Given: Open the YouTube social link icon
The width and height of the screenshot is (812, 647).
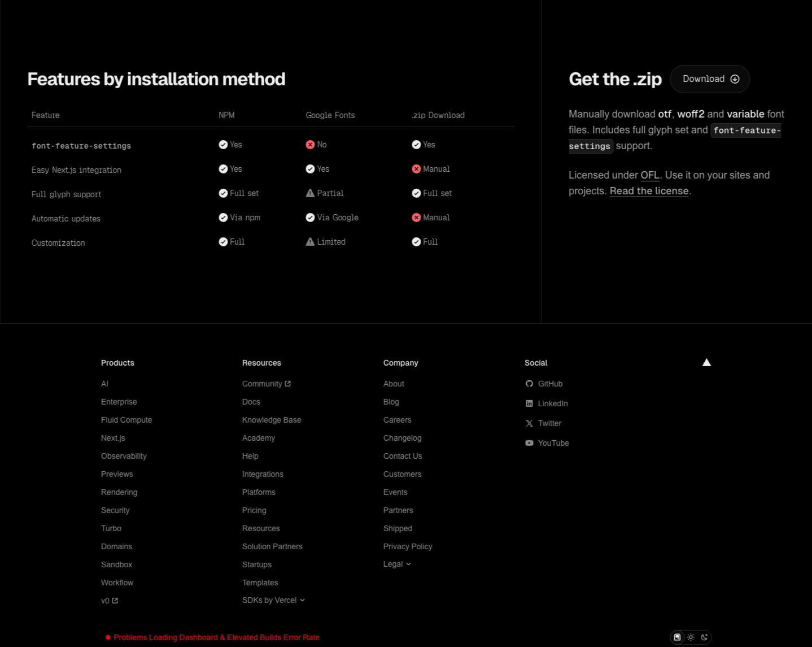Looking at the screenshot, I should coord(529,443).
